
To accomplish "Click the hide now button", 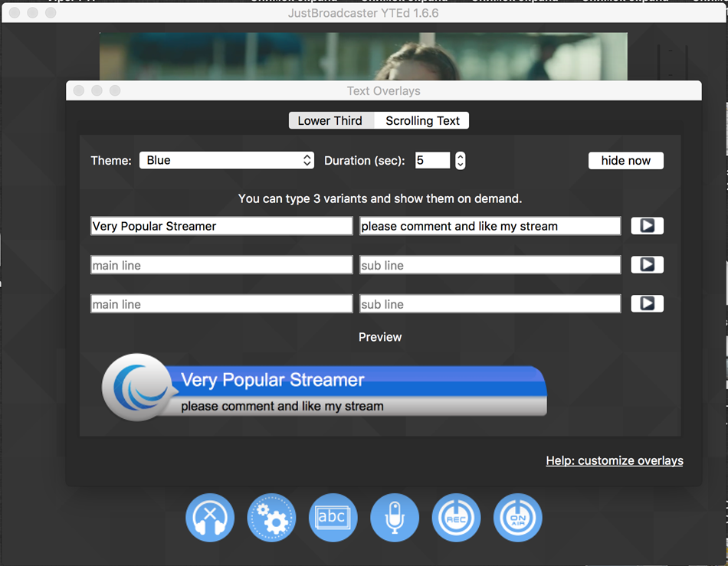I will point(625,161).
